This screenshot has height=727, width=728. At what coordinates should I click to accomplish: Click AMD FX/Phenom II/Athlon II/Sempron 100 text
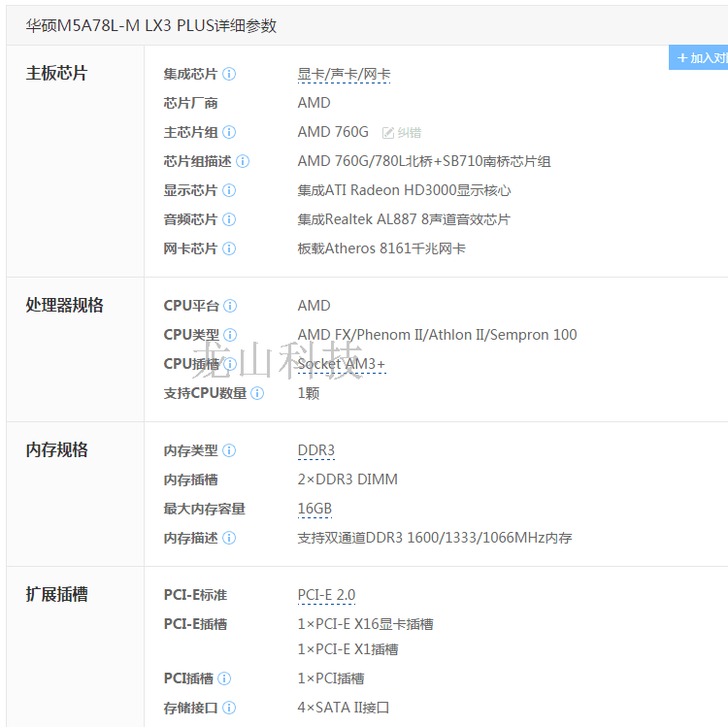point(437,335)
